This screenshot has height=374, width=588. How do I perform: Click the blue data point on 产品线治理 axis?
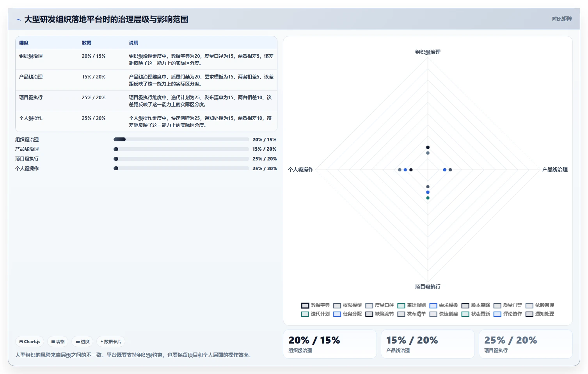pyautogui.click(x=445, y=170)
